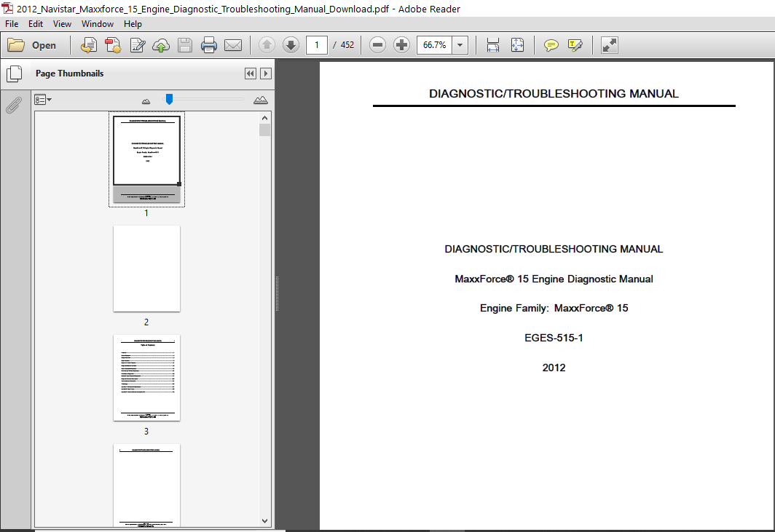Image resolution: width=775 pixels, height=532 pixels.
Task: Click the underlined page header title
Action: pos(554,94)
